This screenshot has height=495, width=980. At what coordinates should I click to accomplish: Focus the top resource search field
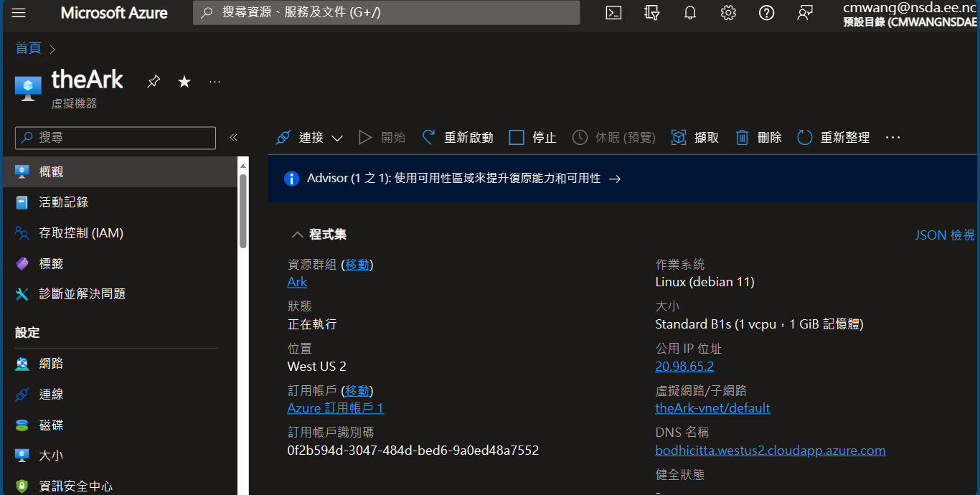click(x=386, y=13)
